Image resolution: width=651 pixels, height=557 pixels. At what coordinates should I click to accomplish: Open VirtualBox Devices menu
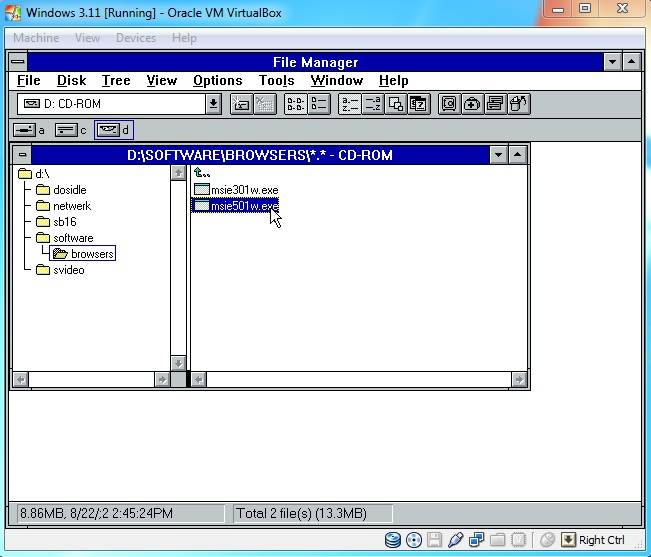pyautogui.click(x=135, y=38)
